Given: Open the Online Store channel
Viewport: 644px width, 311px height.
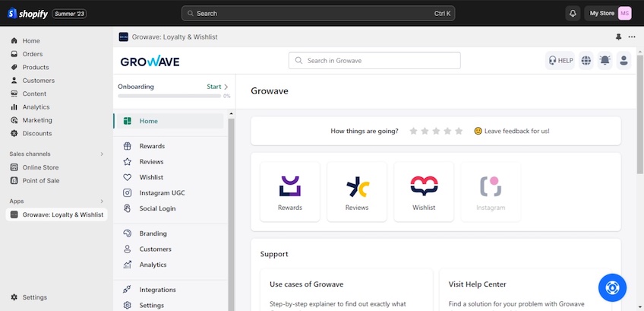Looking at the screenshot, I should (x=40, y=167).
